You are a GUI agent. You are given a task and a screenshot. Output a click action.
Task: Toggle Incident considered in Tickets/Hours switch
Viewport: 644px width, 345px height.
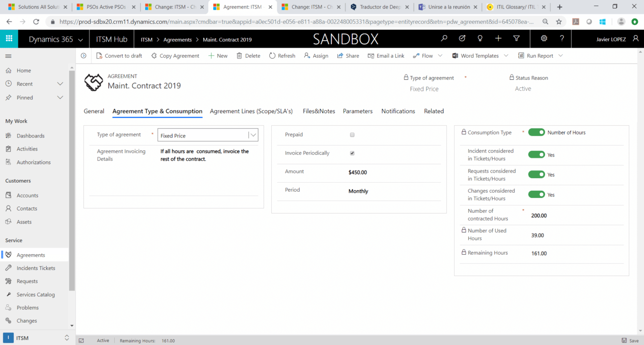coord(536,155)
